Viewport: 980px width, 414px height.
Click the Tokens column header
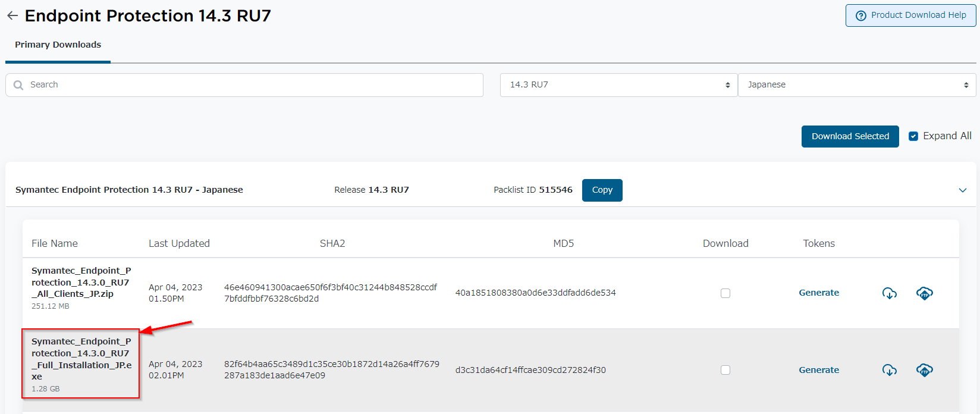(x=819, y=243)
